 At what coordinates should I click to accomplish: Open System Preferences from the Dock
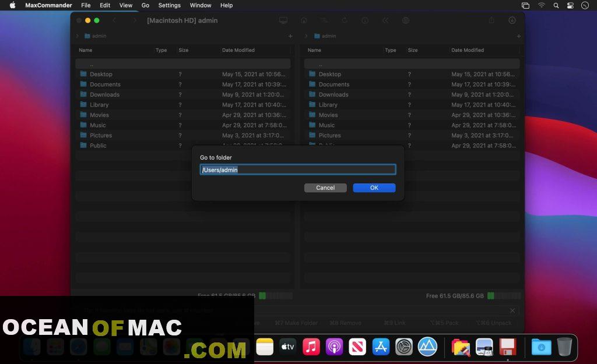pyautogui.click(x=404, y=347)
